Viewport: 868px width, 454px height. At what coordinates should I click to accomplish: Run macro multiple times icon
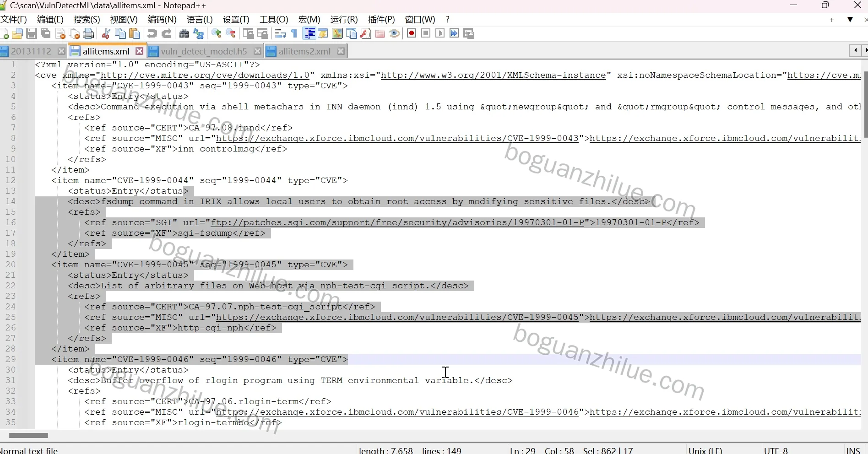(454, 33)
